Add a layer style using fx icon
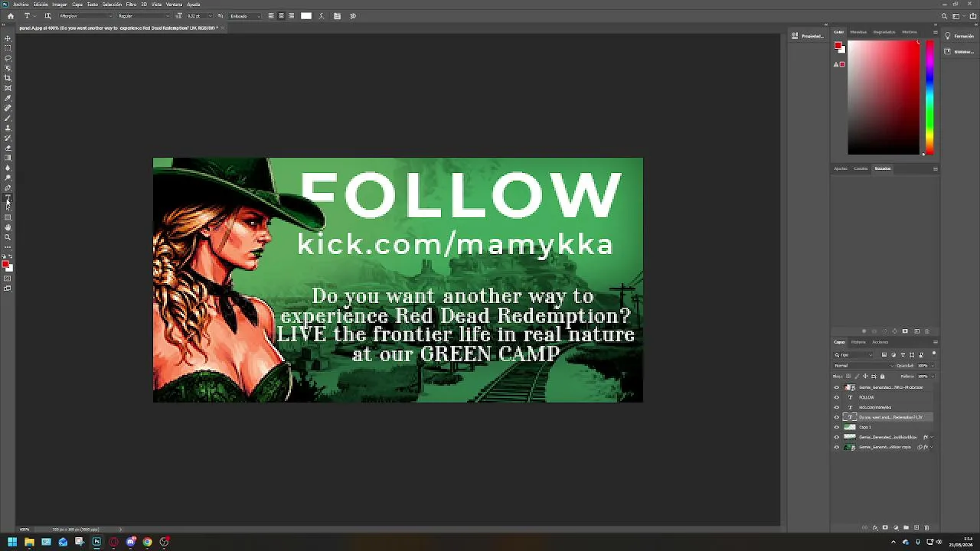The height and width of the screenshot is (551, 980). coord(875,527)
